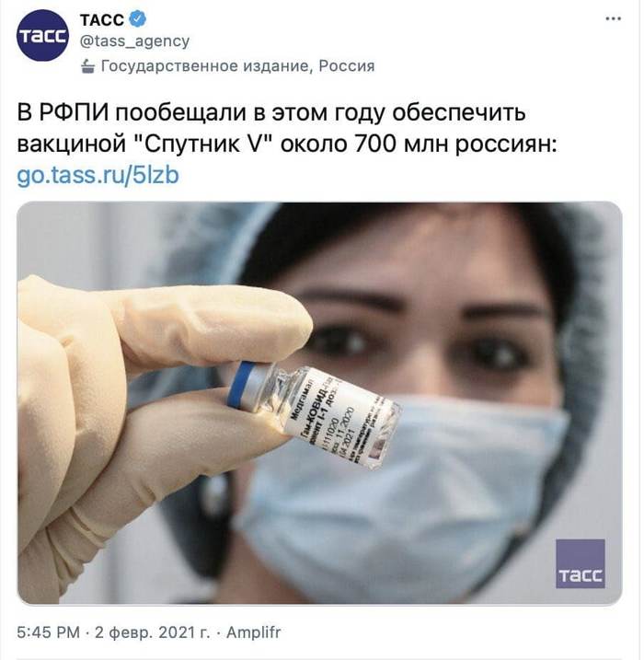Click the Amplifr source label

(254, 632)
